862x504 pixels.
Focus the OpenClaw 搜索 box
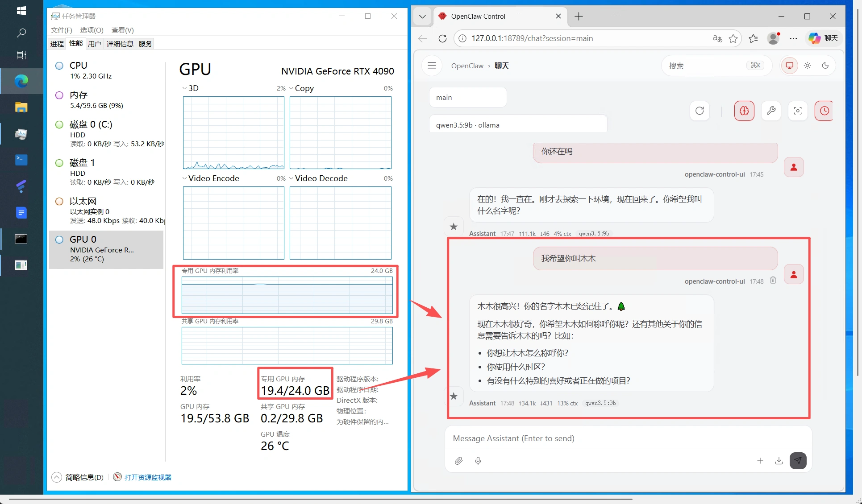716,66
